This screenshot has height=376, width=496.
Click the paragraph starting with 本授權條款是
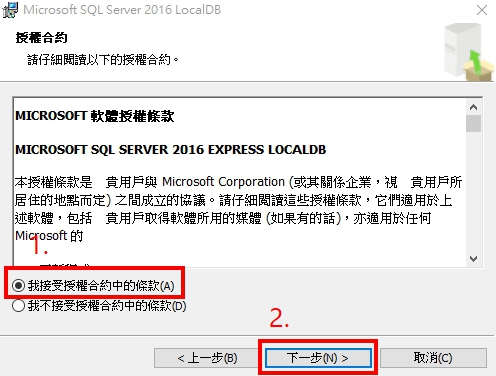pyautogui.click(x=238, y=209)
